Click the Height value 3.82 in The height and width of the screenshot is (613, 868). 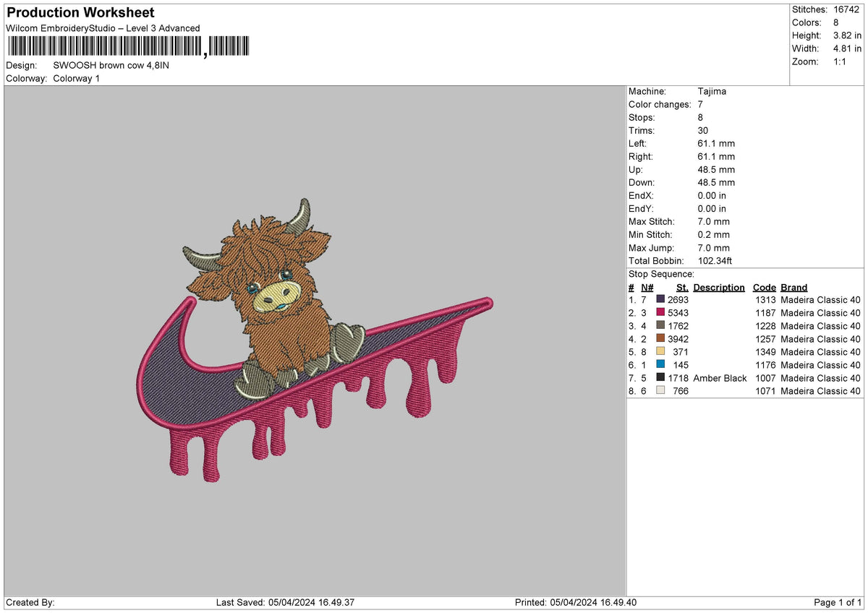(x=847, y=35)
